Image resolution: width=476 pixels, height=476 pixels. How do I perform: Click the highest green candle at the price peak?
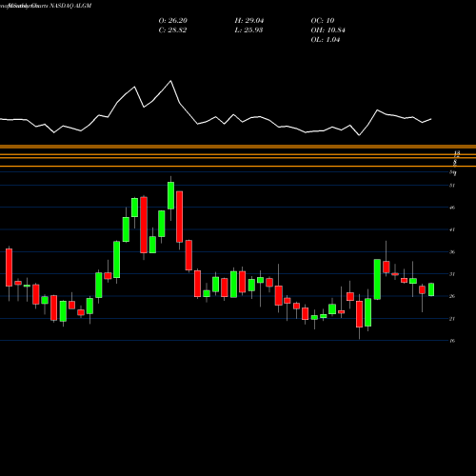click(170, 195)
